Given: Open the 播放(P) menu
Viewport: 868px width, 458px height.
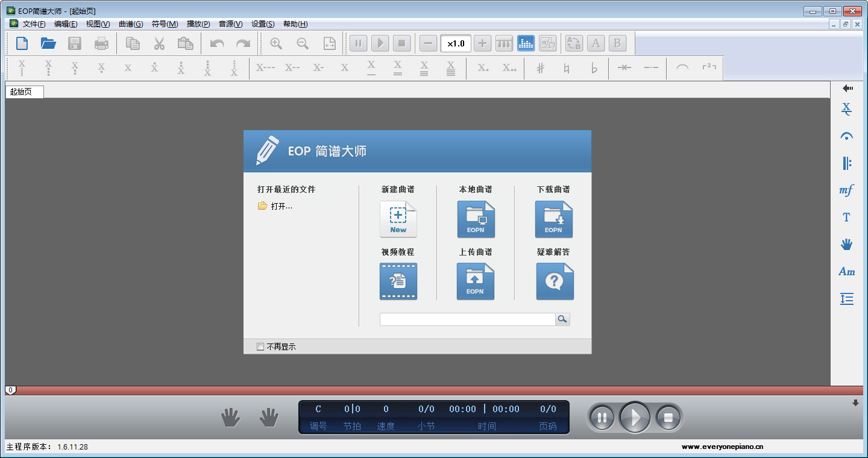Looking at the screenshot, I should click(x=198, y=24).
